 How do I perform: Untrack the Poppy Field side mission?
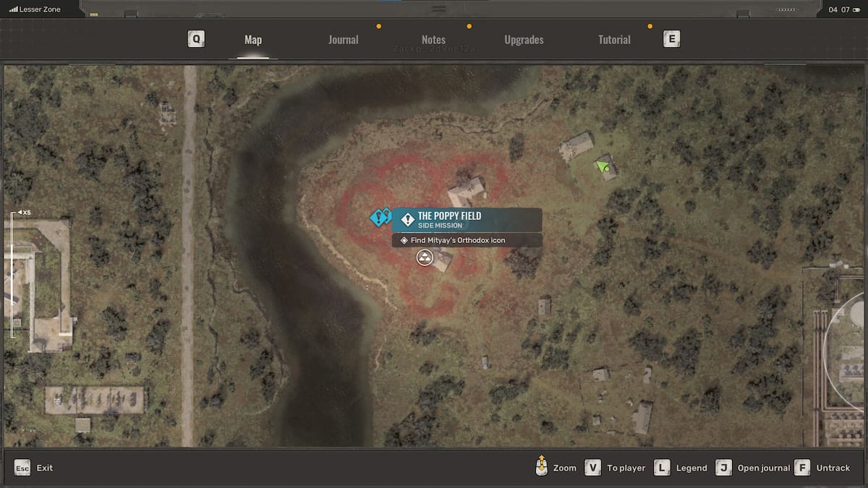[802, 468]
